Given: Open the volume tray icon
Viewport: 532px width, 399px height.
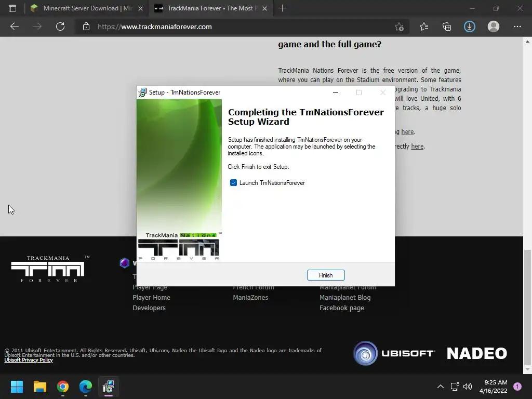Looking at the screenshot, I should point(468,387).
